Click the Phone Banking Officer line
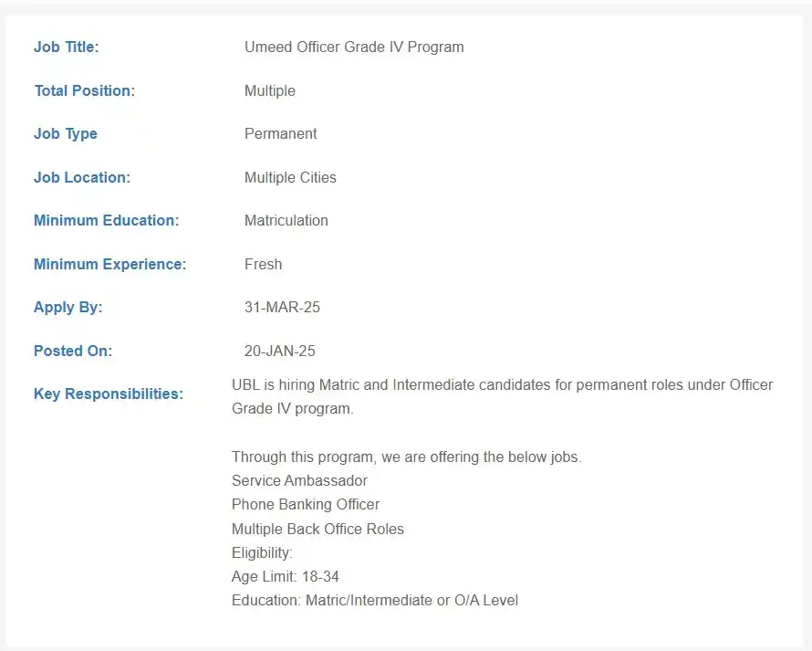 [x=306, y=505]
